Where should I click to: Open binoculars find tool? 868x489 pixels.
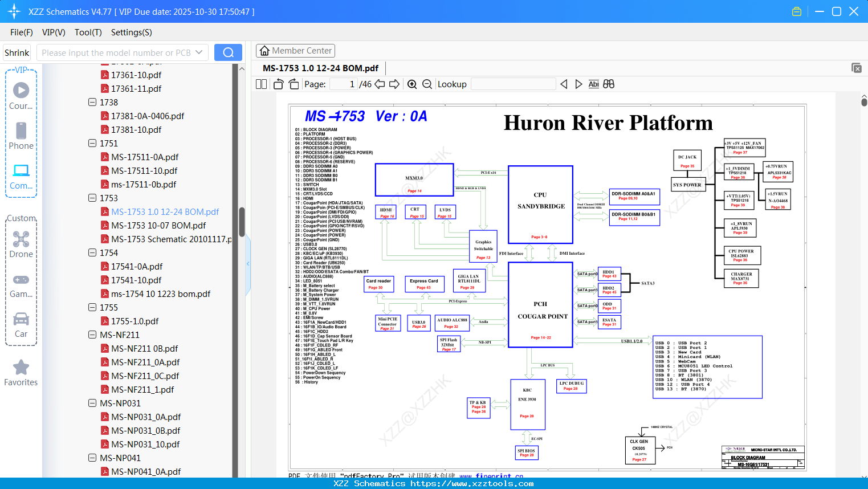(x=609, y=84)
